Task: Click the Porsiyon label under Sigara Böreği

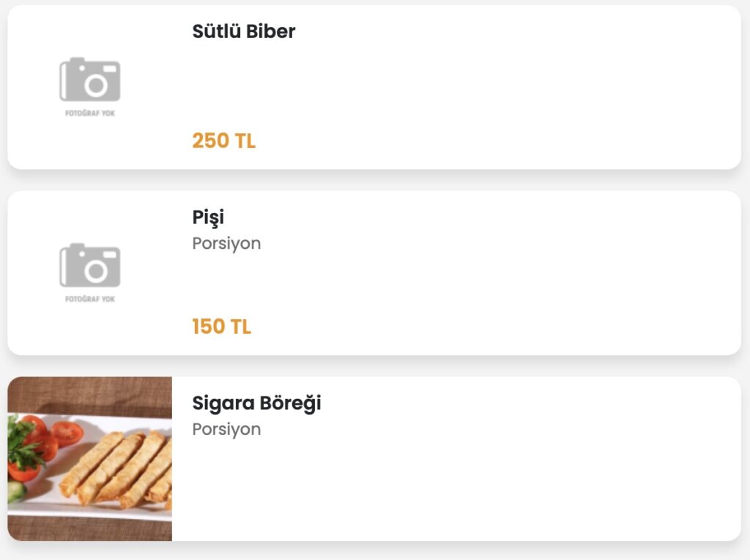Action: pyautogui.click(x=226, y=429)
